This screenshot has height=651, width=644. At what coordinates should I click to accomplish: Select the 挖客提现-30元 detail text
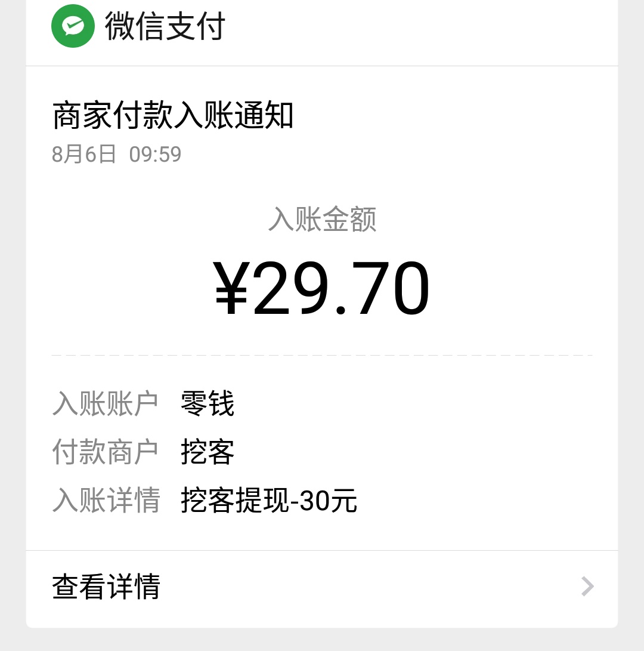tap(269, 500)
